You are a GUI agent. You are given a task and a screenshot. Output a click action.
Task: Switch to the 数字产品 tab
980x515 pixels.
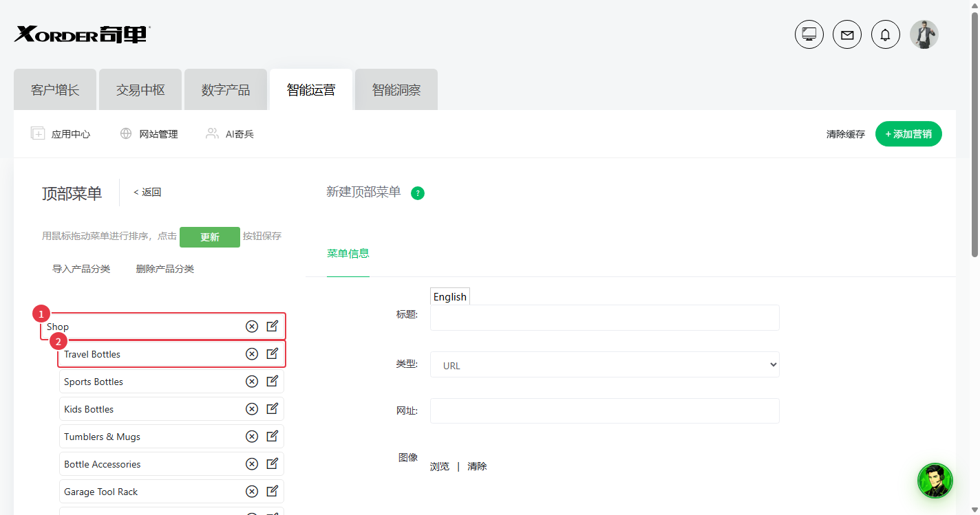(226, 89)
